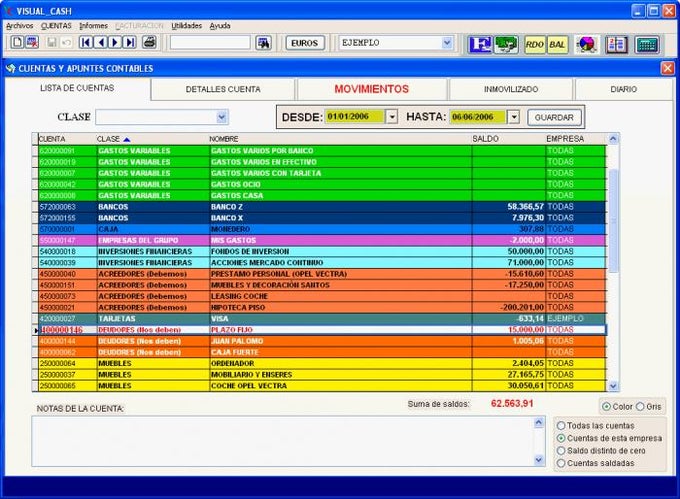The image size is (680, 499).
Task: Open the Informes menu
Action: pos(93,26)
